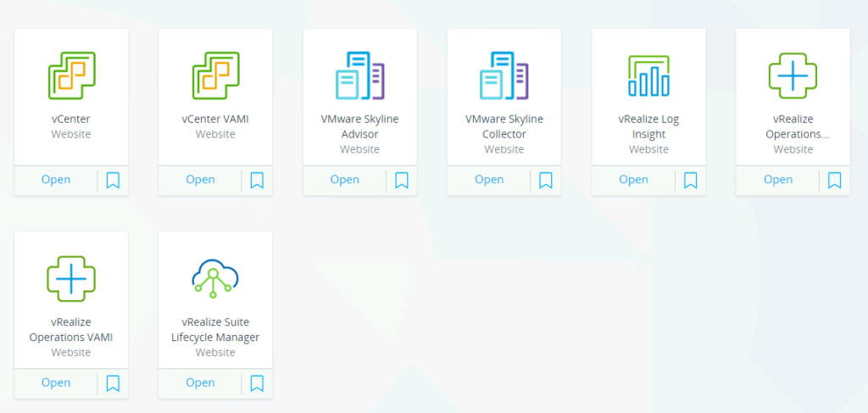Open the vCenter website
This screenshot has width=868, height=413.
[x=56, y=180]
